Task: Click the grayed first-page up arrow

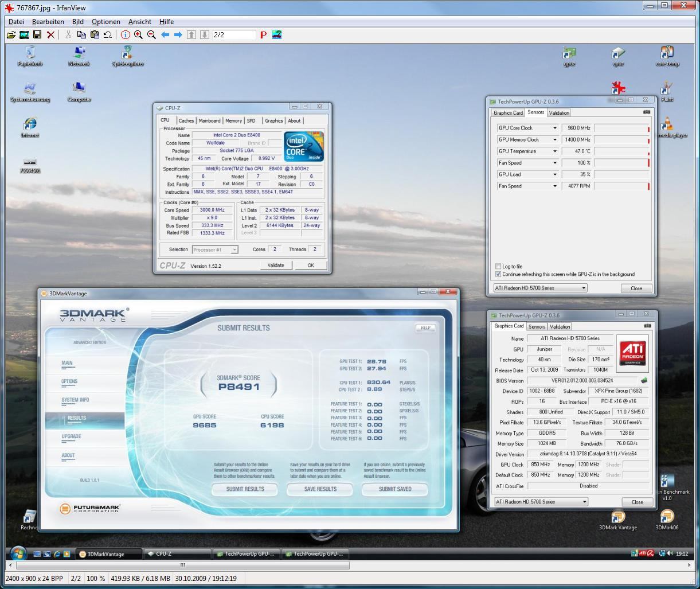Action: tap(191, 35)
